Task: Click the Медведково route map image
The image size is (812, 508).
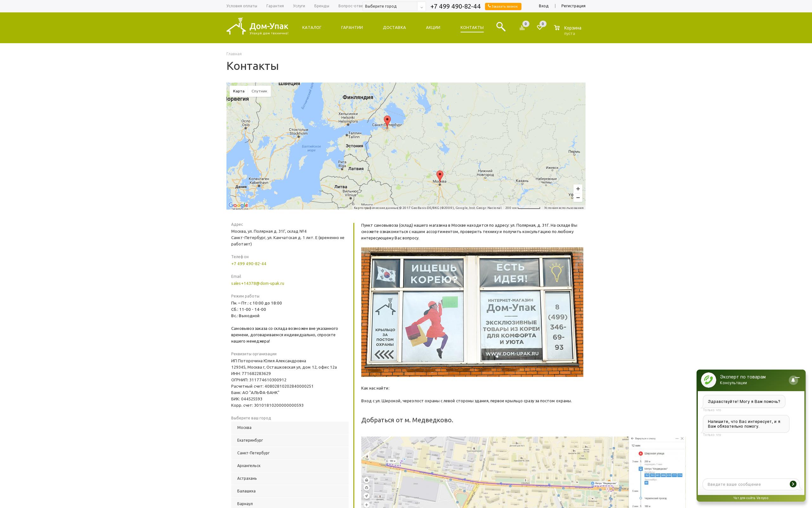Action: click(x=523, y=472)
